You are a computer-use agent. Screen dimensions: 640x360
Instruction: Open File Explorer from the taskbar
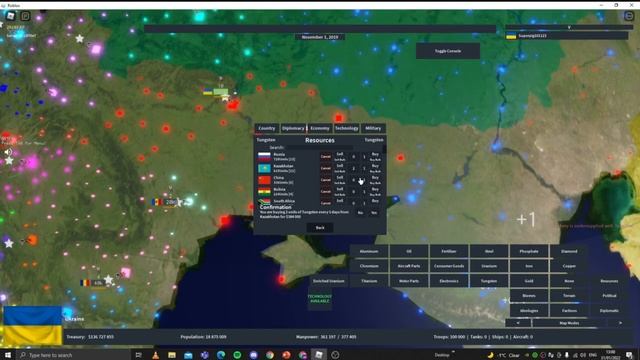point(172,355)
